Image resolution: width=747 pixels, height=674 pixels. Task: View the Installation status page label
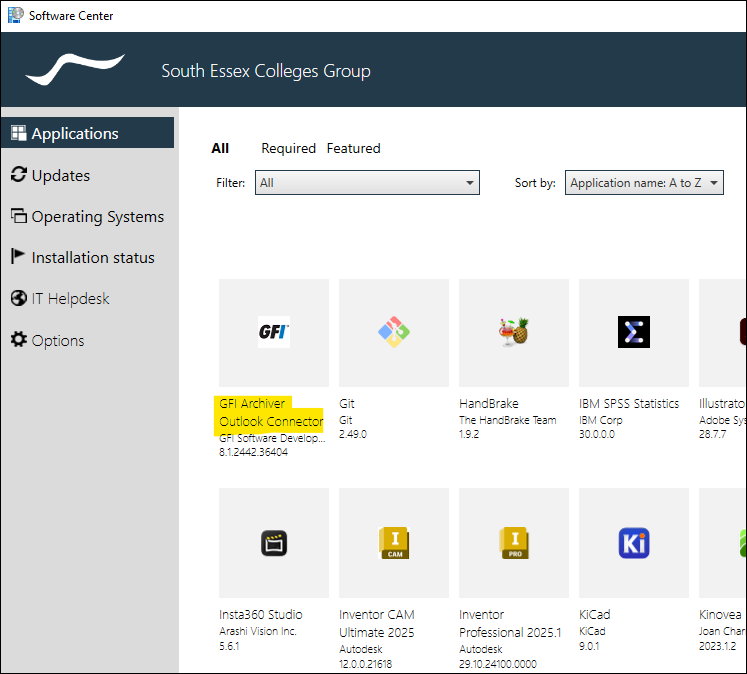click(93, 258)
